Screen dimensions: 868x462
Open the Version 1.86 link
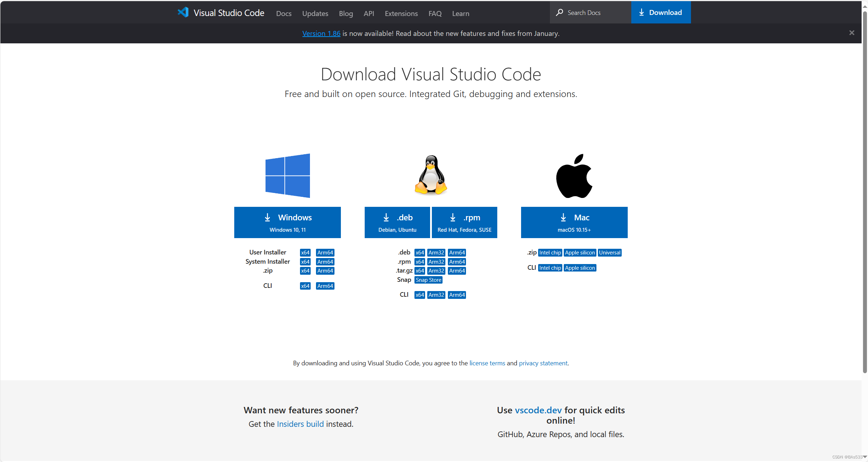[x=321, y=33]
